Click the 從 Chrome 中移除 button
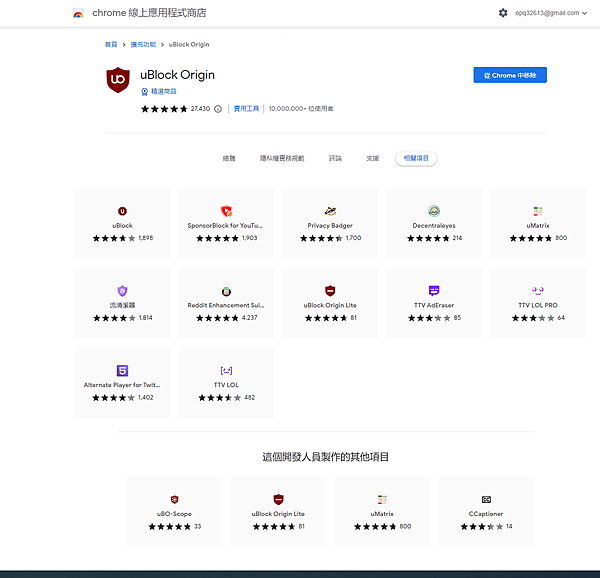The height and width of the screenshot is (578, 600). (510, 75)
